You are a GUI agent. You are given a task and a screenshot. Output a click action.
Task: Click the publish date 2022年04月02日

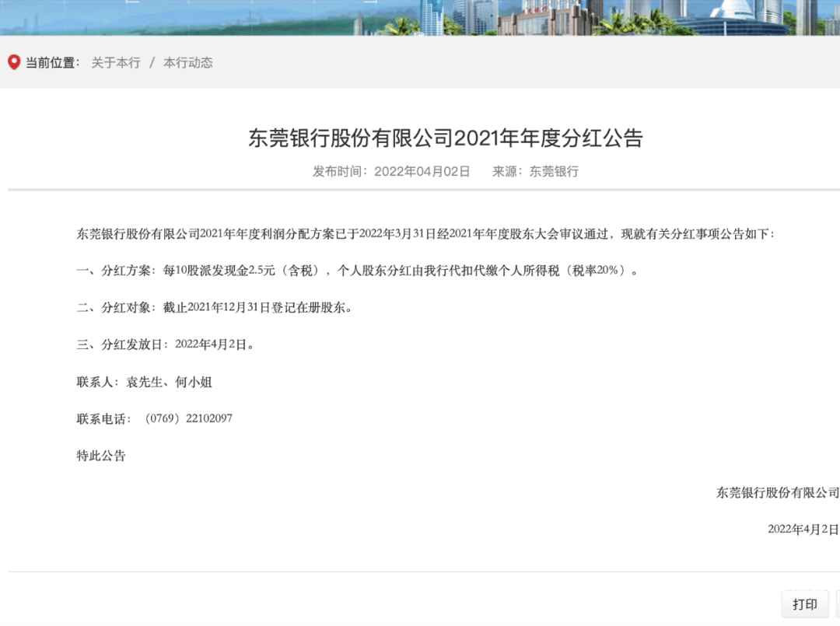[x=422, y=171]
